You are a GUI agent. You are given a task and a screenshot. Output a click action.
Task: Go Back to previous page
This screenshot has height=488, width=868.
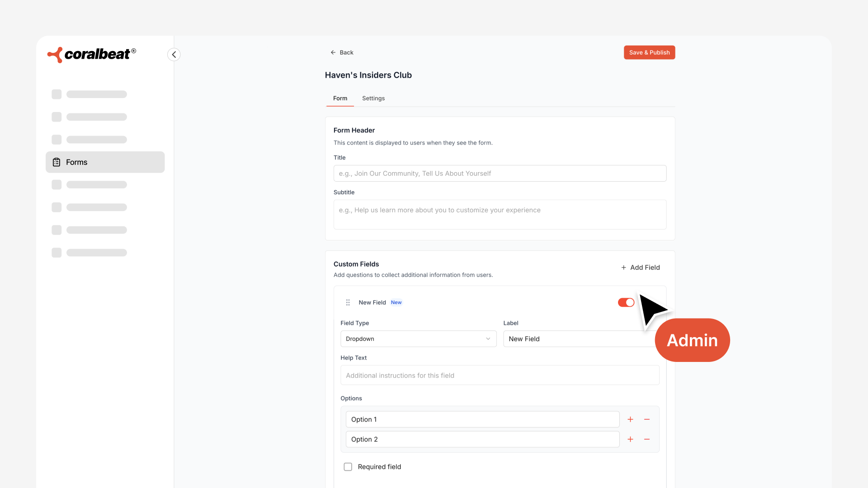click(342, 52)
